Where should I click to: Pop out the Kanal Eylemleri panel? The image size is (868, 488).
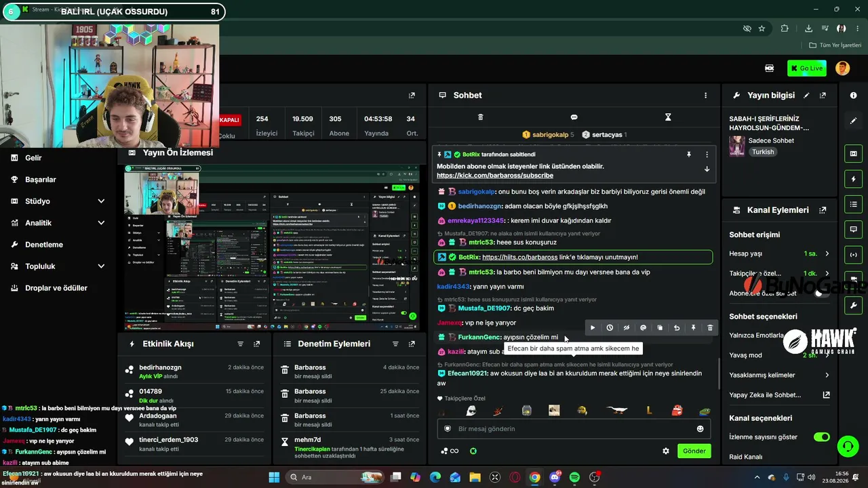(823, 210)
